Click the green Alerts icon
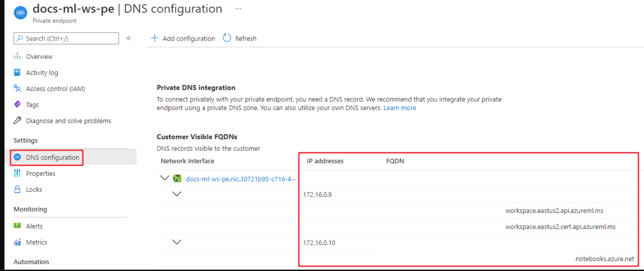The image size is (644, 271). [x=17, y=226]
